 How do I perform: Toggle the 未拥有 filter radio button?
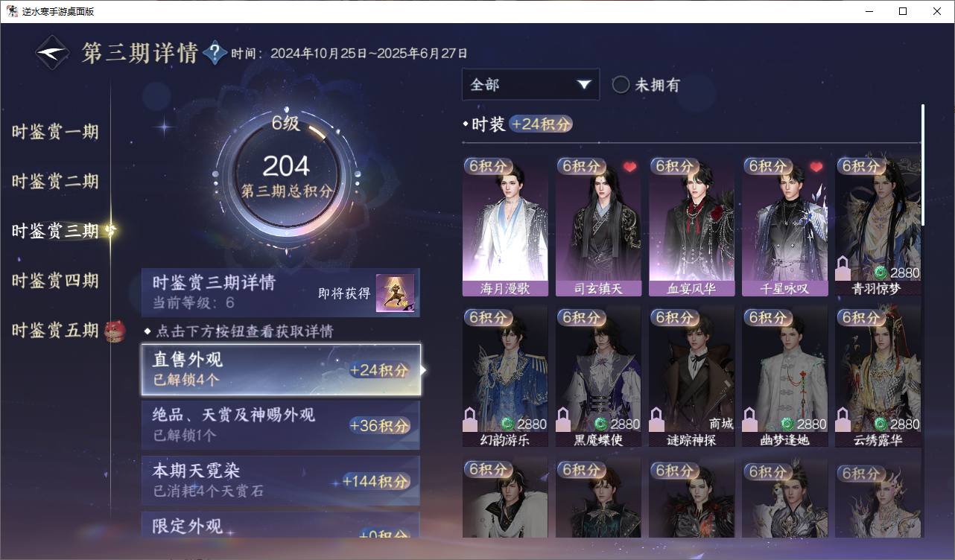[621, 85]
